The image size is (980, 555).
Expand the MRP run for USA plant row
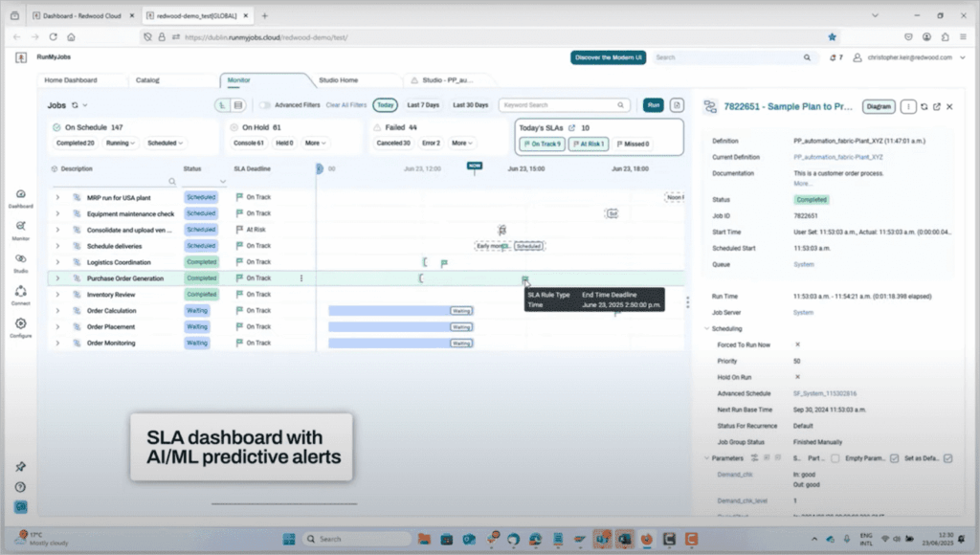[x=57, y=198]
